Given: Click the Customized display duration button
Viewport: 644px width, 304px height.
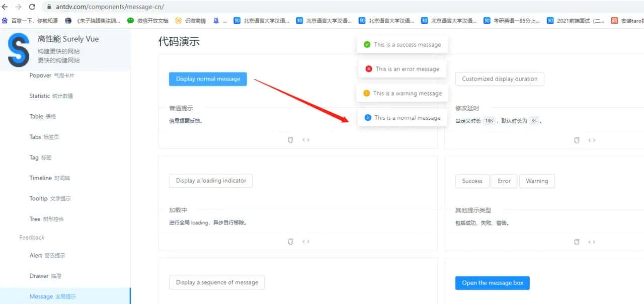Looking at the screenshot, I should (x=499, y=79).
